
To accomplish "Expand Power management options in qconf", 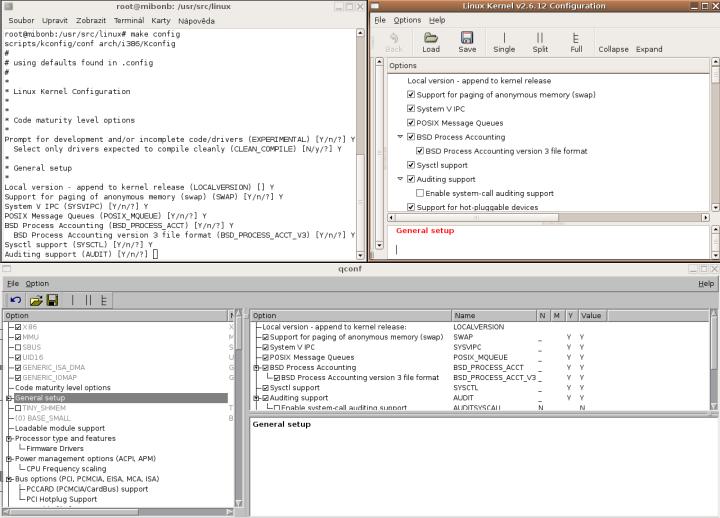I will click(9, 459).
